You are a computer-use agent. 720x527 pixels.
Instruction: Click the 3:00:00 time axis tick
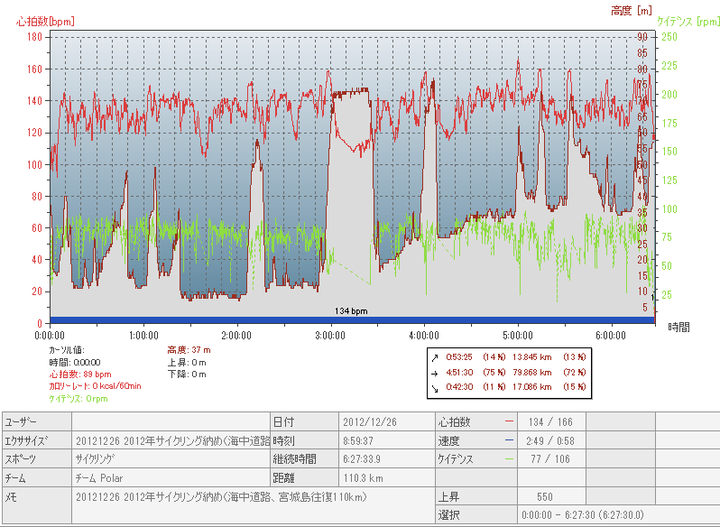331,336
